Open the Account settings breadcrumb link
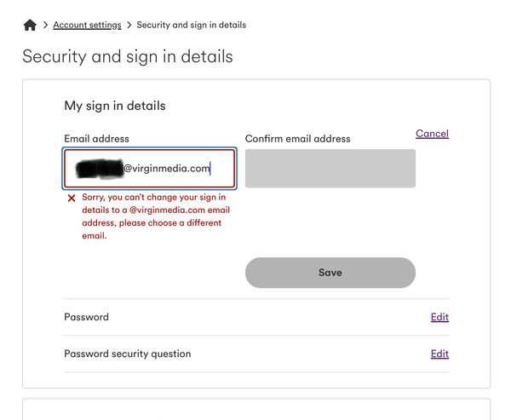Viewport: 511px width, 420px height. click(x=87, y=25)
